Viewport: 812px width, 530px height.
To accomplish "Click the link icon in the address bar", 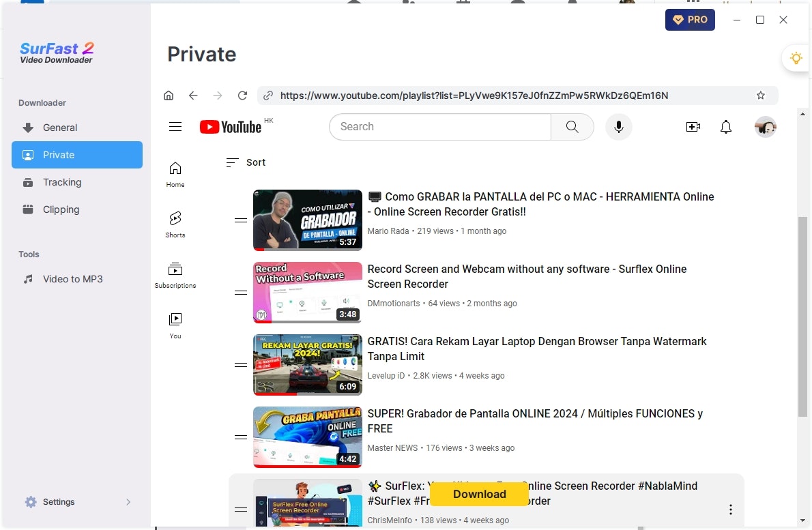I will pos(267,95).
